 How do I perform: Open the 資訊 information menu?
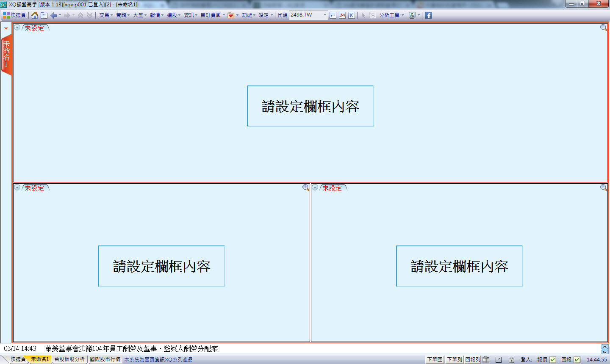click(191, 15)
